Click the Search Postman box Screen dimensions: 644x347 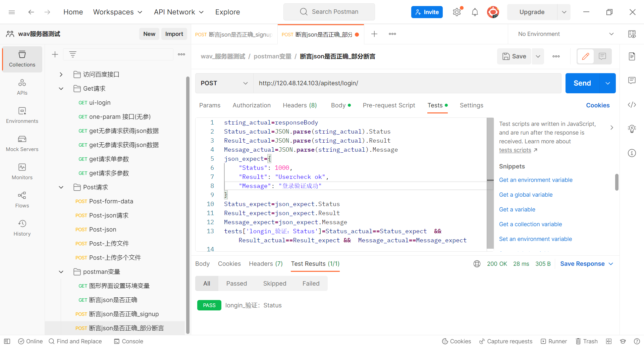(329, 12)
